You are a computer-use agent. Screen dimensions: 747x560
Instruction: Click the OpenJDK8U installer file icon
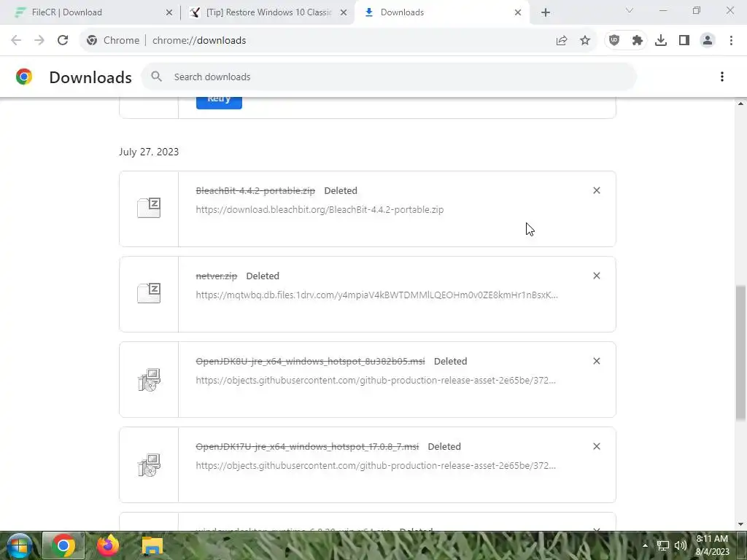point(149,379)
